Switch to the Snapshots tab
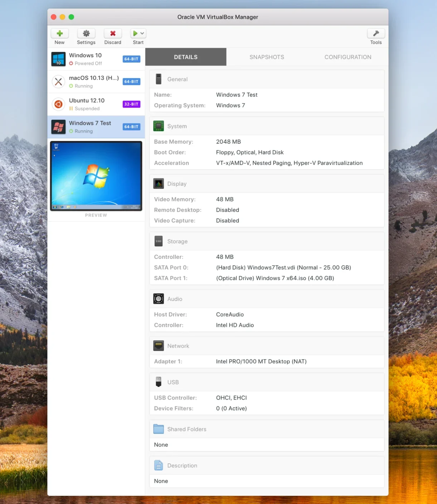Screen dimensions: 437x504 (x=267, y=57)
